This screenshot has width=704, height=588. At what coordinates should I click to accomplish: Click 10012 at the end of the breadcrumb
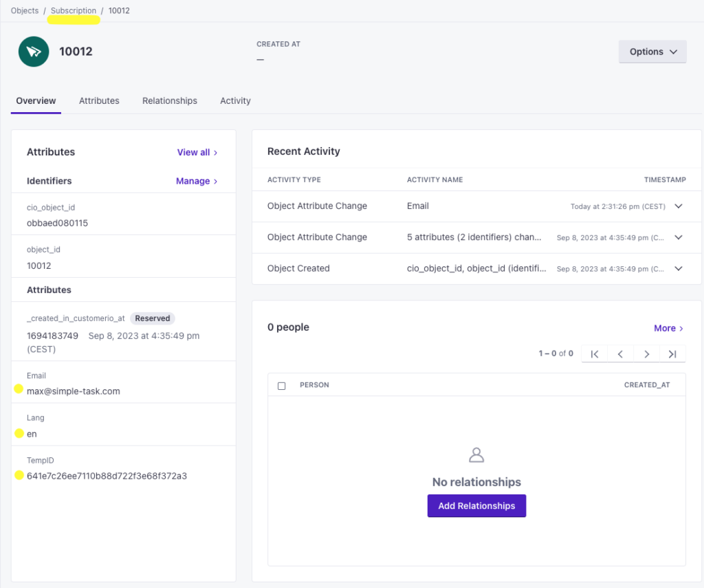(x=119, y=10)
